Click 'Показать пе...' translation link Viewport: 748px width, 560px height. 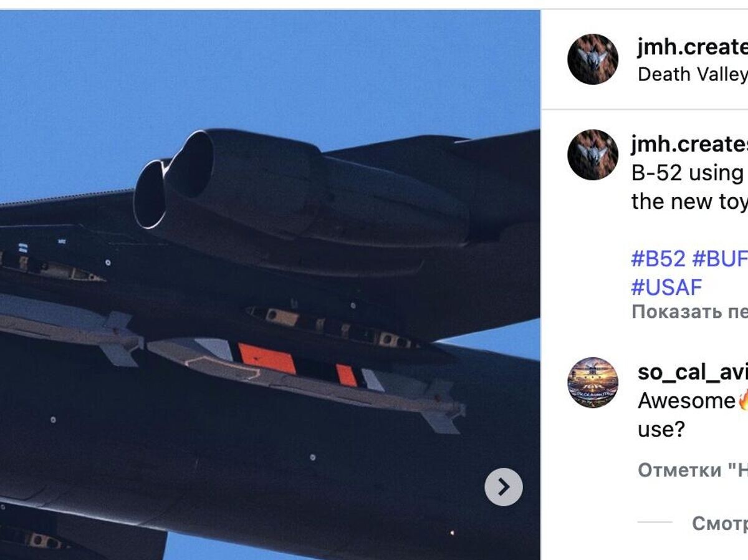689,312
